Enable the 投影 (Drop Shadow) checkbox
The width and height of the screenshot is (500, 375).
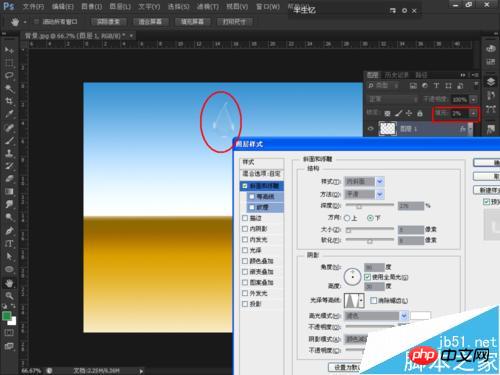[x=245, y=304]
